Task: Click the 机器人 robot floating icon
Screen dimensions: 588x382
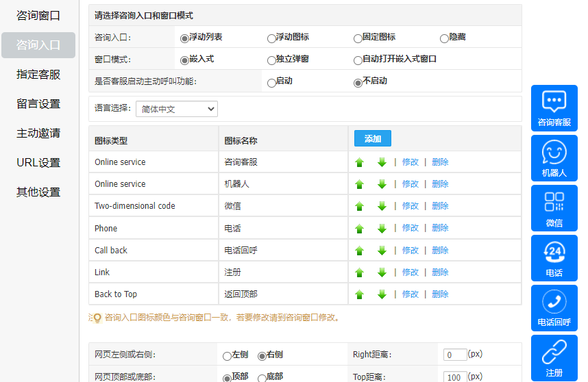Action: [x=554, y=157]
